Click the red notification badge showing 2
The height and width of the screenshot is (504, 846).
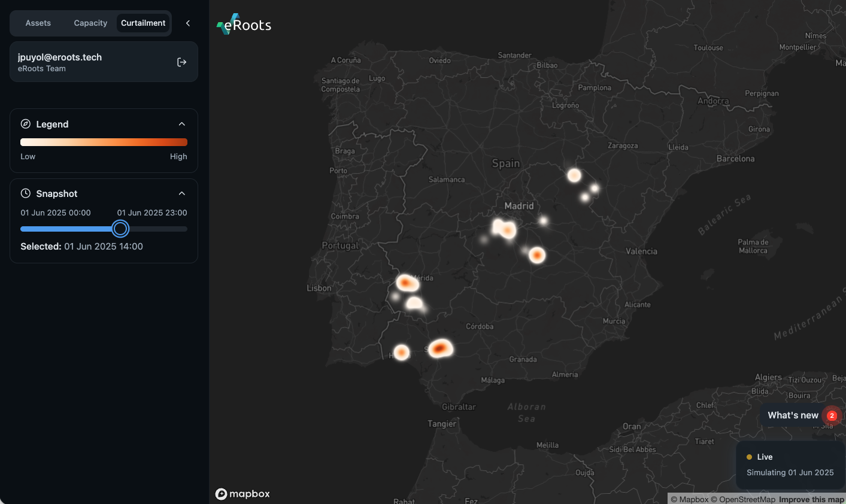tap(832, 415)
